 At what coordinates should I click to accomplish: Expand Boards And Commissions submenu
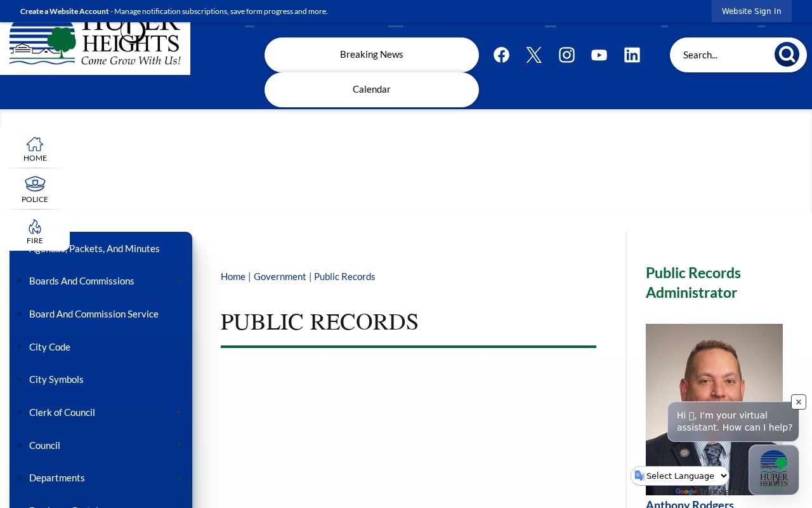tap(179, 281)
